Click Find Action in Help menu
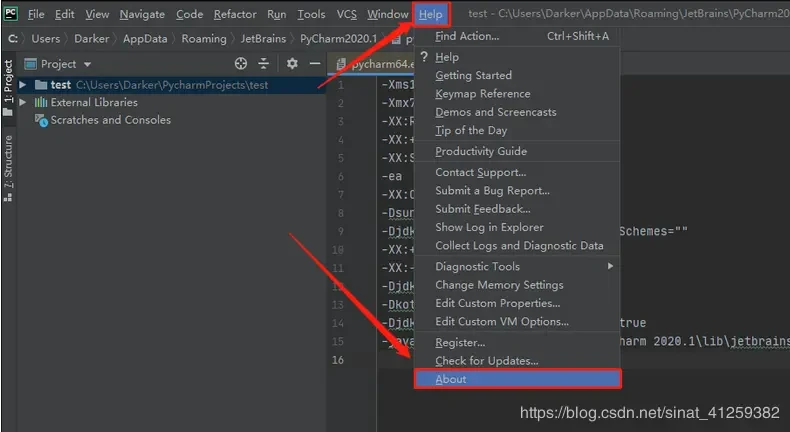 467,36
